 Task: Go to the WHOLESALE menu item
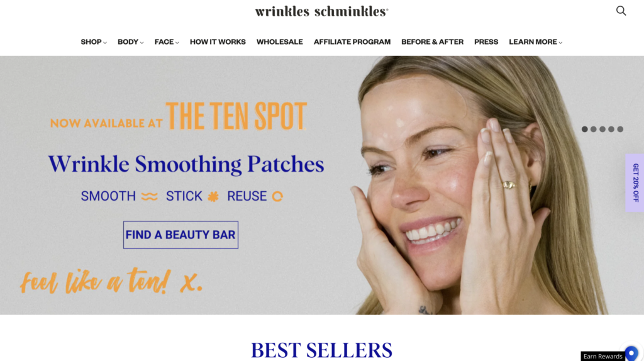[x=280, y=42]
